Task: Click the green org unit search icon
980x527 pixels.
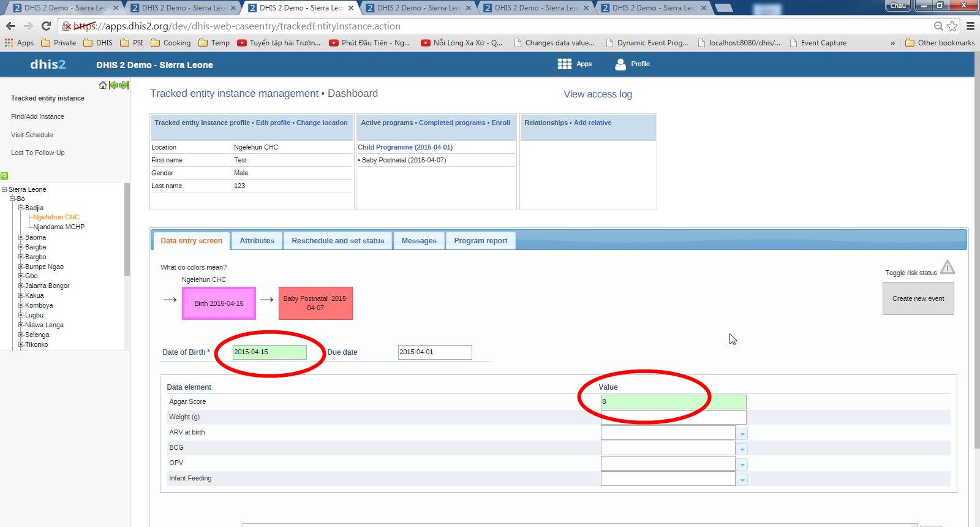Action: point(4,176)
